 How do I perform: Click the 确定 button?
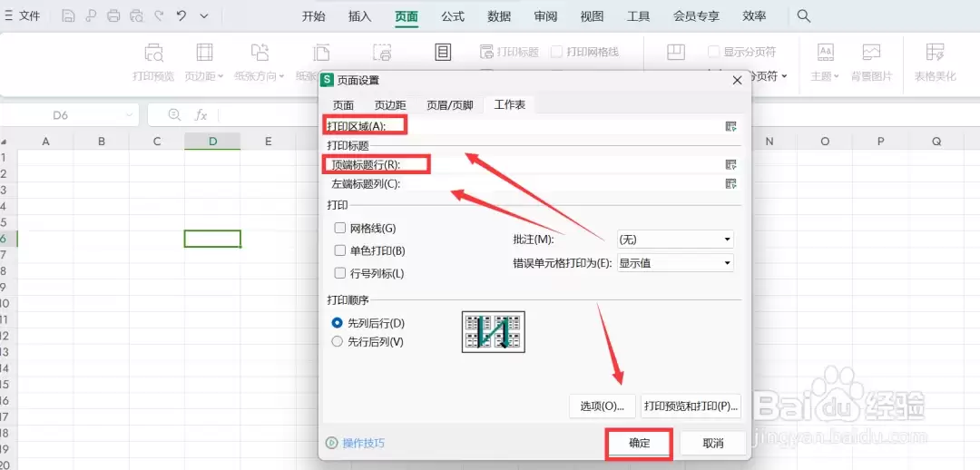click(640, 443)
